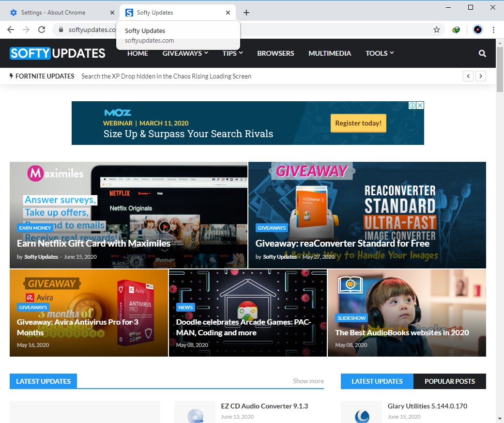Open EZ CD Audio Converter 9.1.3 post

264,406
